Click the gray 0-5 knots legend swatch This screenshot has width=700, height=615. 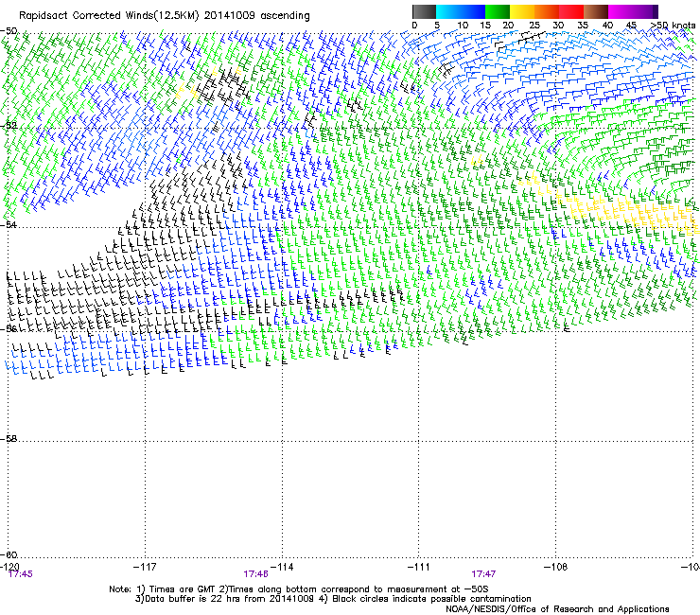tap(424, 11)
